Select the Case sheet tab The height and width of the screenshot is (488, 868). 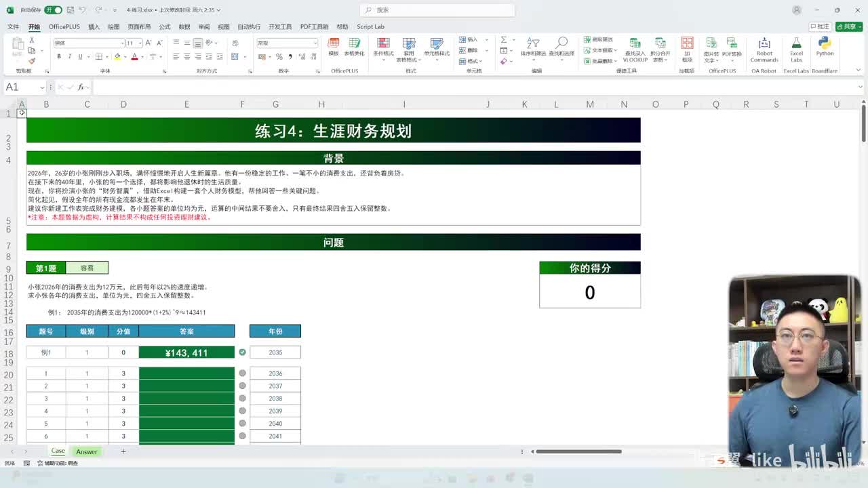point(58,451)
